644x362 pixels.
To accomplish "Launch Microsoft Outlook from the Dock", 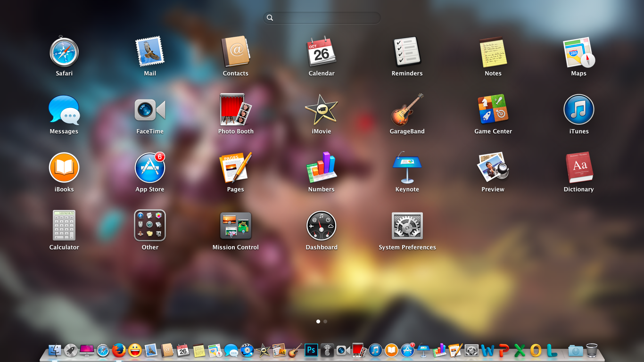I will tap(536, 350).
